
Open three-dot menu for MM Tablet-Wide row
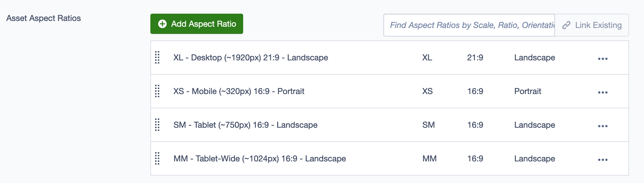pos(602,160)
